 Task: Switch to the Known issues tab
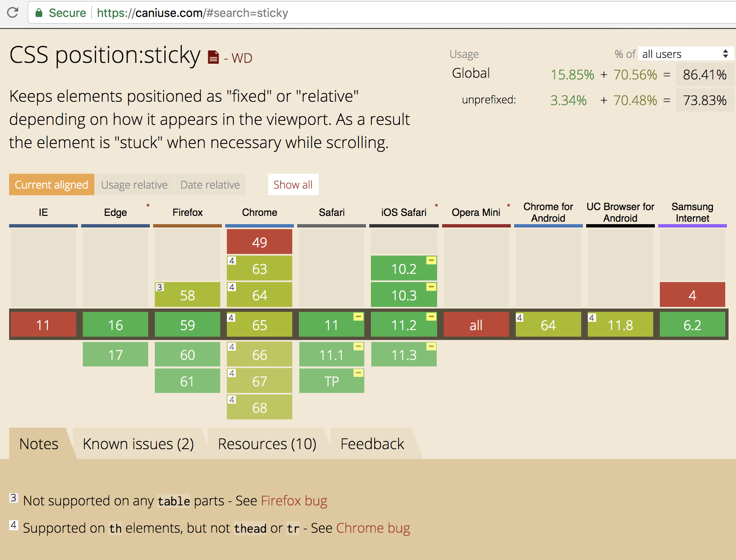[x=139, y=443]
